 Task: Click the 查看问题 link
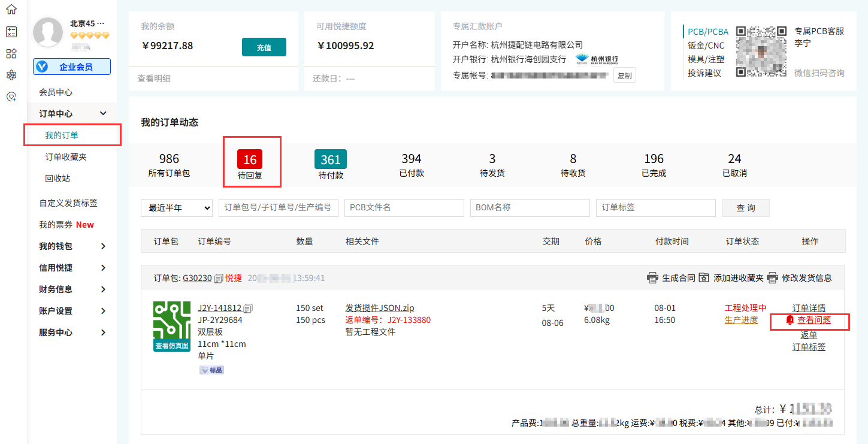coord(814,320)
